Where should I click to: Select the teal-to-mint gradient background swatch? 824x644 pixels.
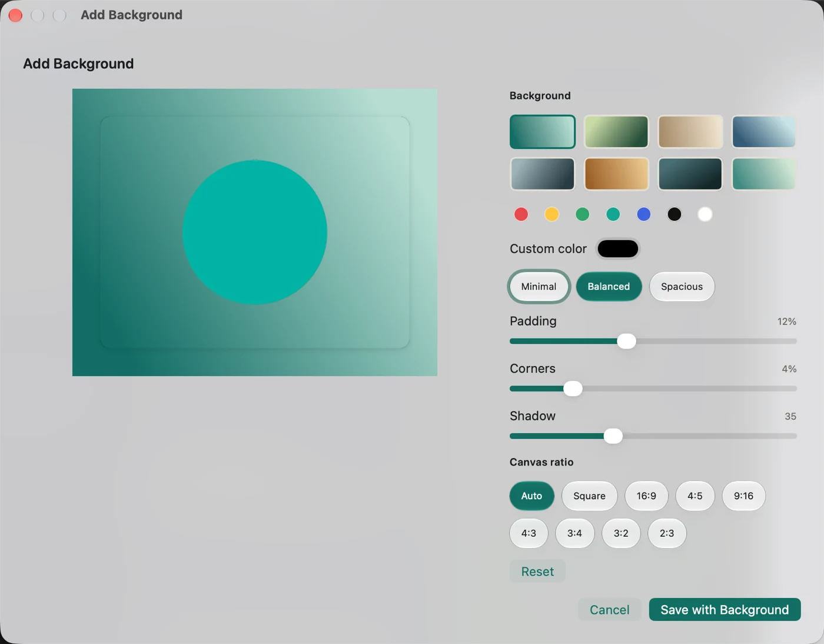[542, 131]
